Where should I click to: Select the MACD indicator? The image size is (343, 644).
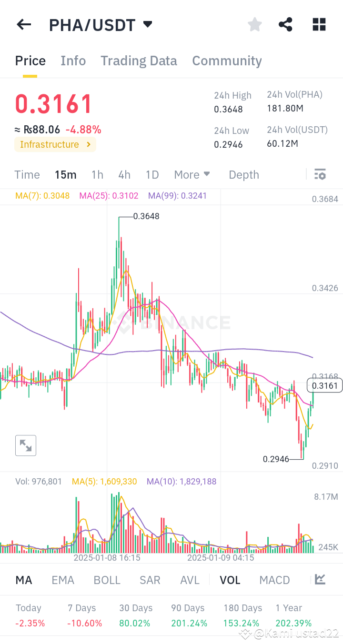(x=274, y=580)
